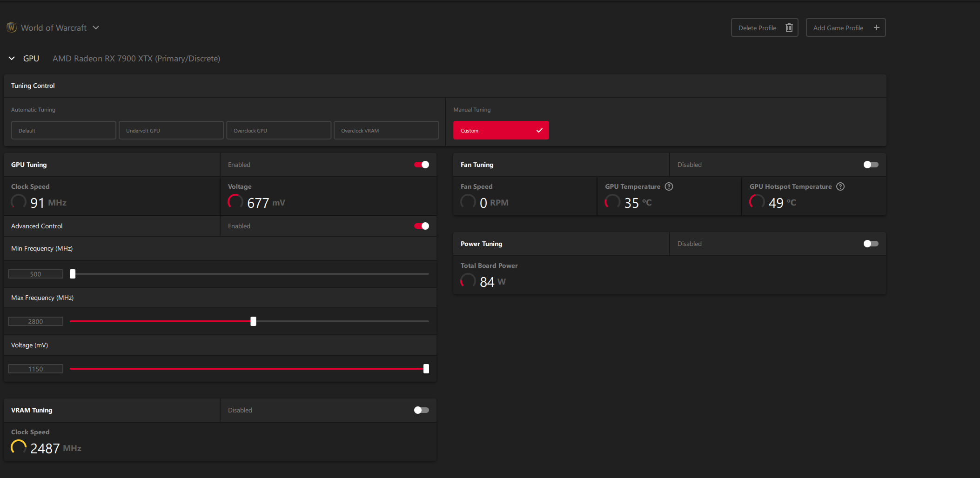
Task: Click the Add Game Profile button
Action: click(846, 27)
